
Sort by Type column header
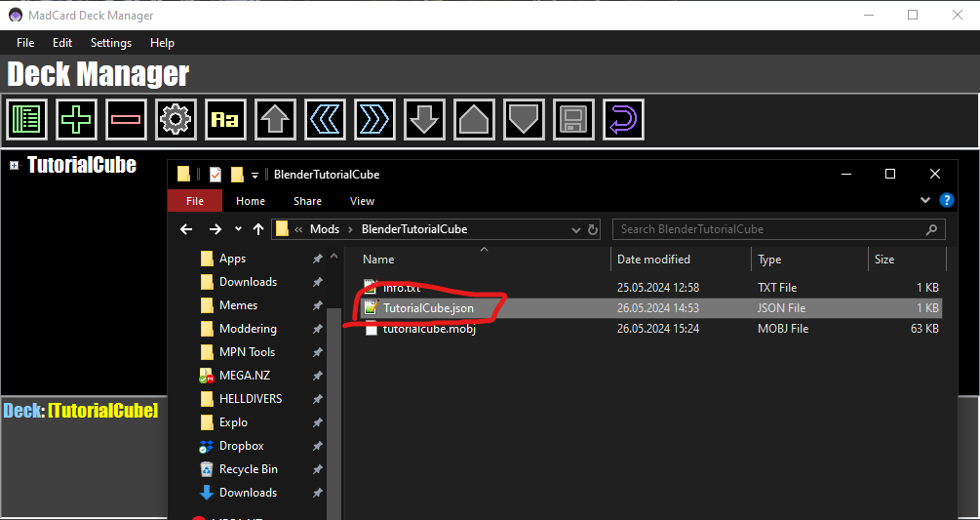pyautogui.click(x=769, y=260)
